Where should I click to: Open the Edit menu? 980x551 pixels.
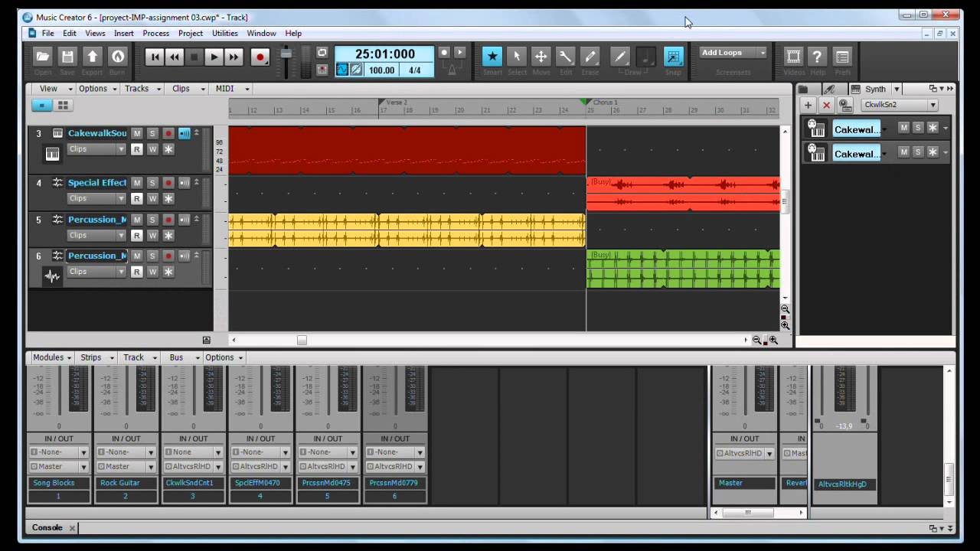click(x=70, y=34)
